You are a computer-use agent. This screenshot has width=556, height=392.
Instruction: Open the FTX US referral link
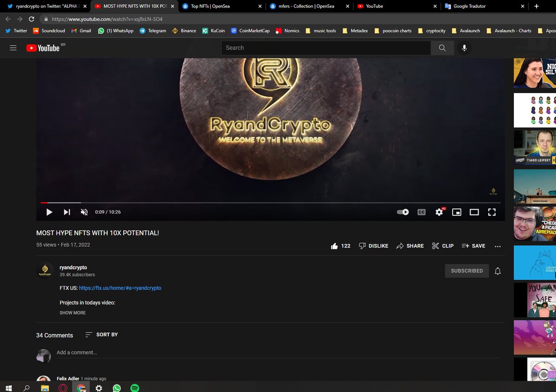point(120,288)
